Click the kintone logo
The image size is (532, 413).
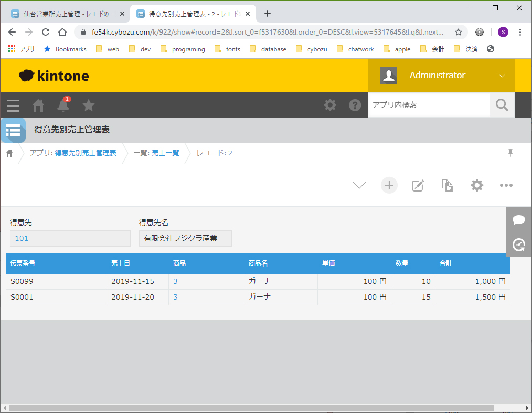pos(54,76)
